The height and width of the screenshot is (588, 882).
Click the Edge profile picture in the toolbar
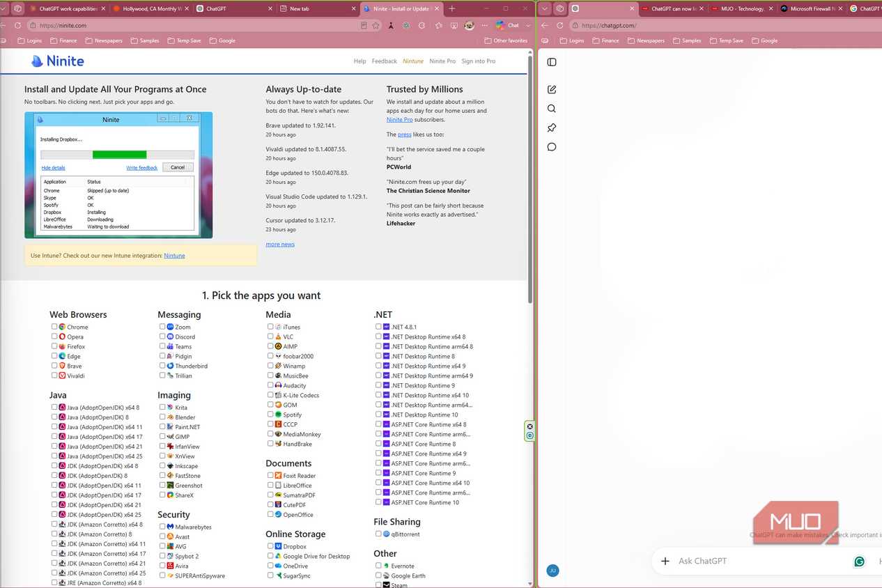[470, 25]
